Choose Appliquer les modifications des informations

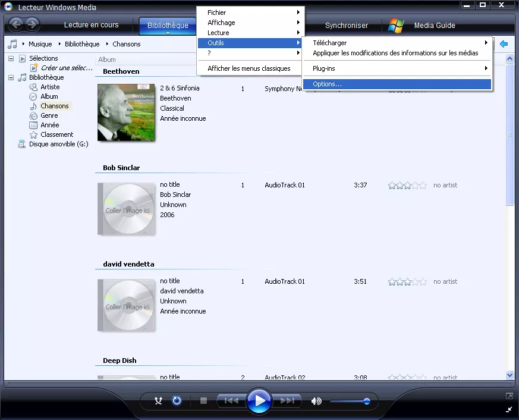tap(397, 53)
